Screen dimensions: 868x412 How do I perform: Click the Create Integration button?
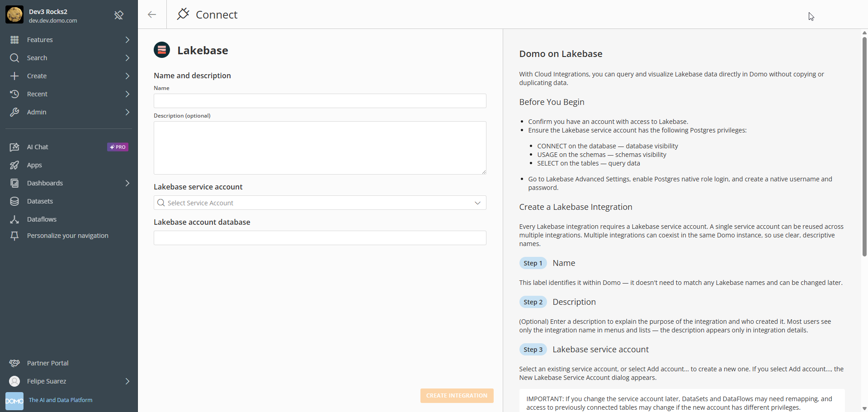(x=457, y=396)
